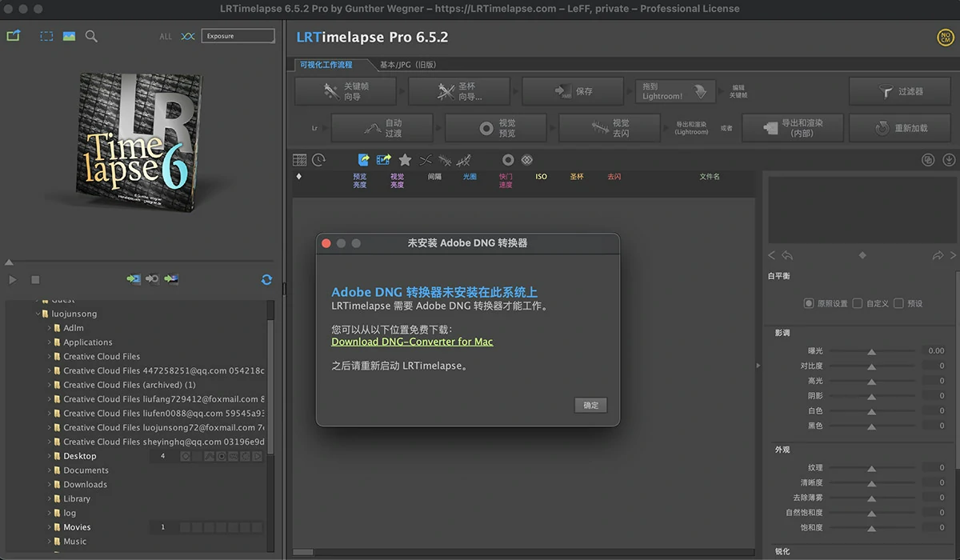
Task: Click the refresh folder tree icon
Action: click(x=266, y=279)
